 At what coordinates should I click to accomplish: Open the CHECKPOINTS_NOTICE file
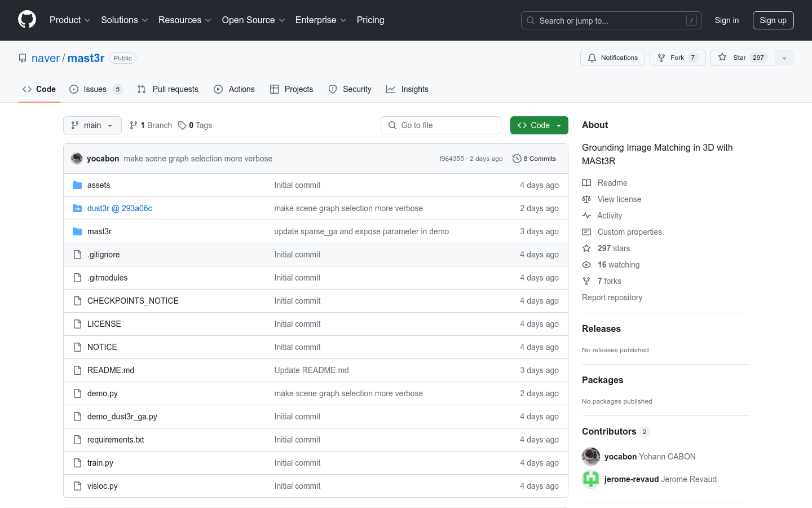[x=133, y=301]
